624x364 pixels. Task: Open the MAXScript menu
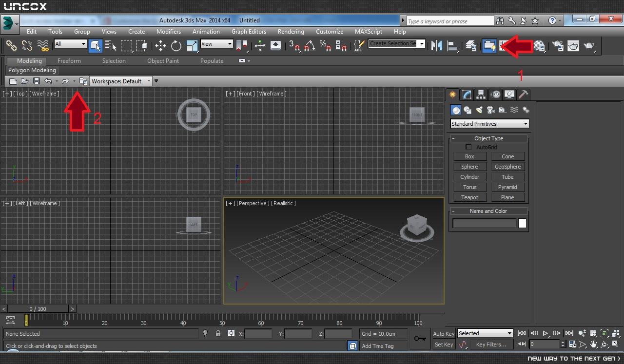click(369, 32)
